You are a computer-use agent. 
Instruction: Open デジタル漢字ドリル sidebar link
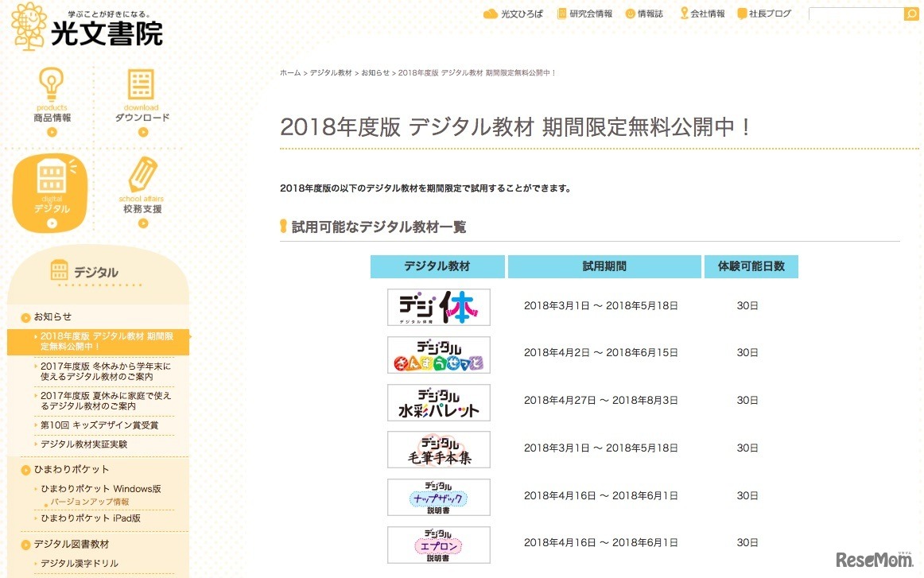pos(79,564)
